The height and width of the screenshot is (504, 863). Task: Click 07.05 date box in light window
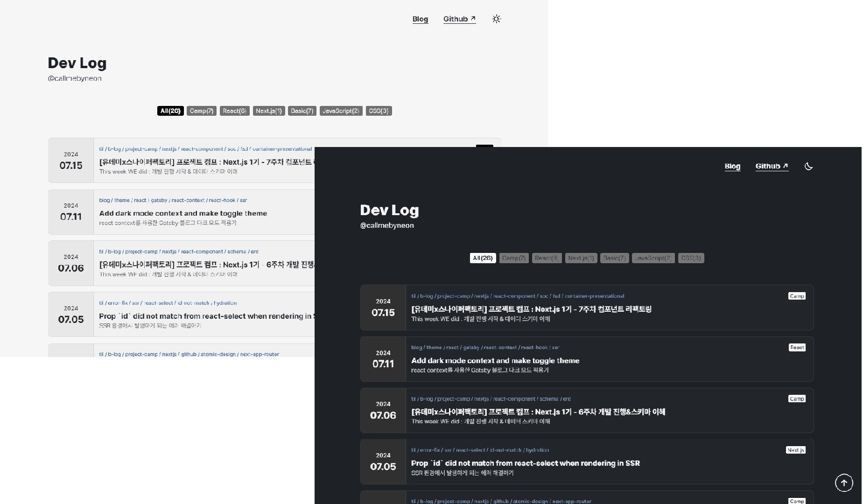pos(71,315)
